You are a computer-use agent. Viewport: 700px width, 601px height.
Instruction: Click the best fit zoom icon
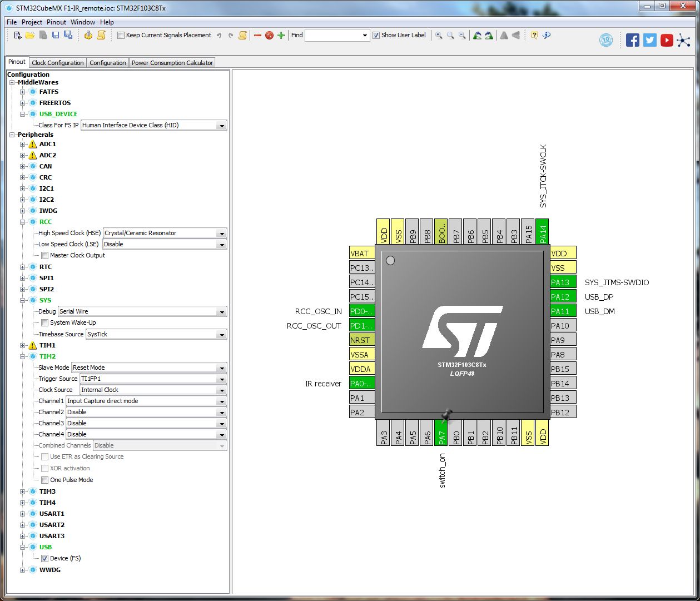(x=450, y=35)
